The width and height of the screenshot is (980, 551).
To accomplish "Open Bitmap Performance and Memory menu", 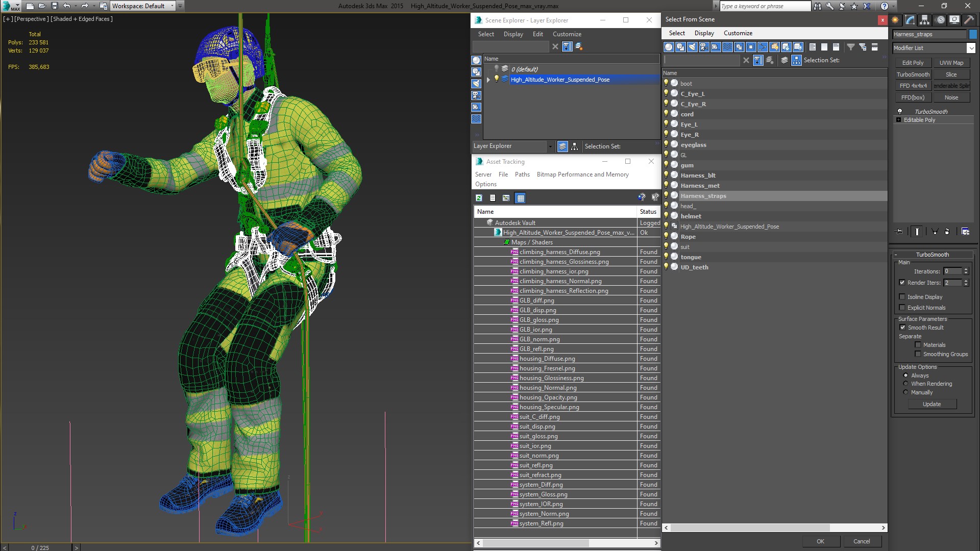I will pyautogui.click(x=582, y=174).
